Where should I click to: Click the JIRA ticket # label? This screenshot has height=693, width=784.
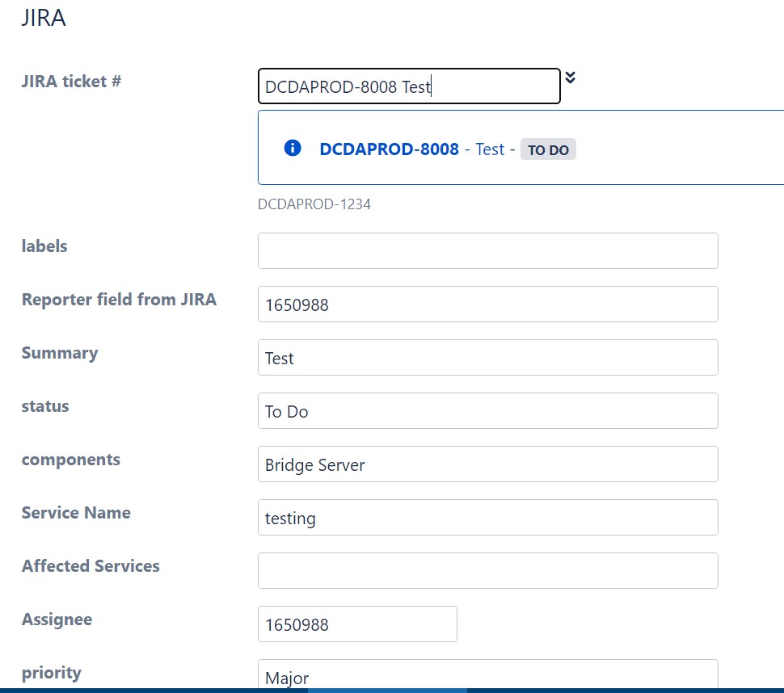[71, 81]
